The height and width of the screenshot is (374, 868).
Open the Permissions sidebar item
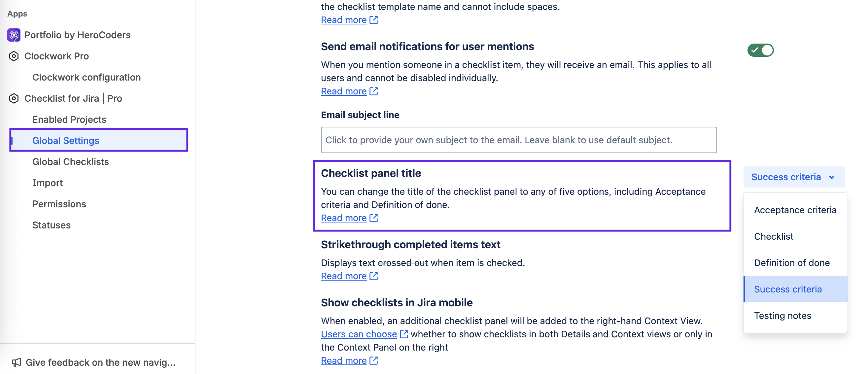59,204
